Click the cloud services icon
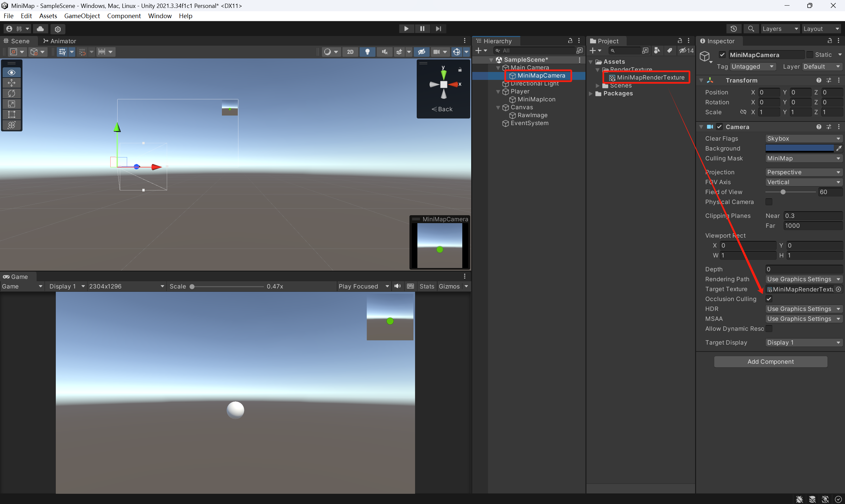This screenshot has width=845, height=504. click(40, 29)
